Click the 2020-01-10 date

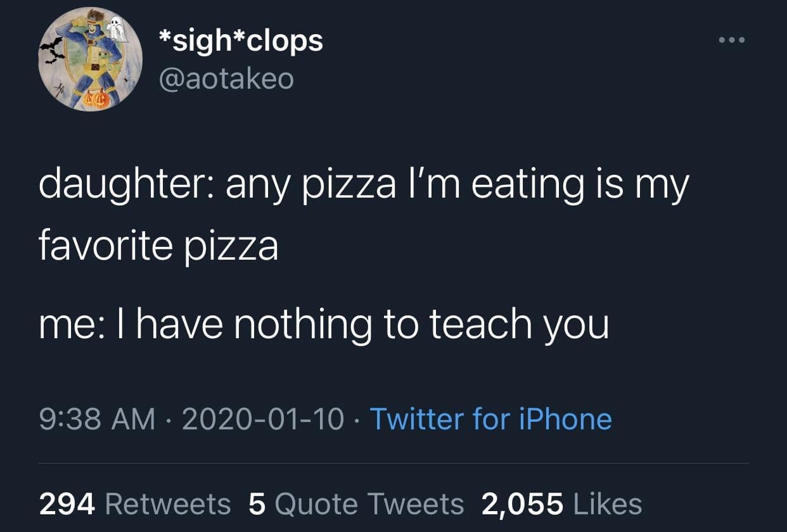(263, 419)
